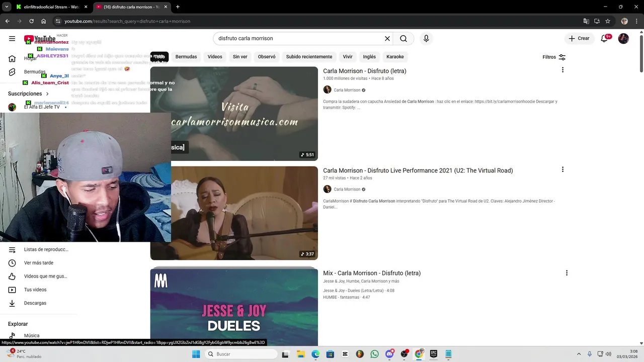
Task: Click the address bar URL
Action: click(x=127, y=21)
